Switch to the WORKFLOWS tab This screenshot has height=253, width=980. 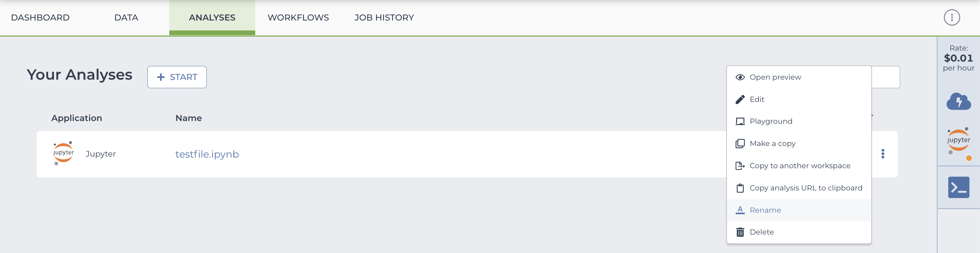click(x=298, y=17)
